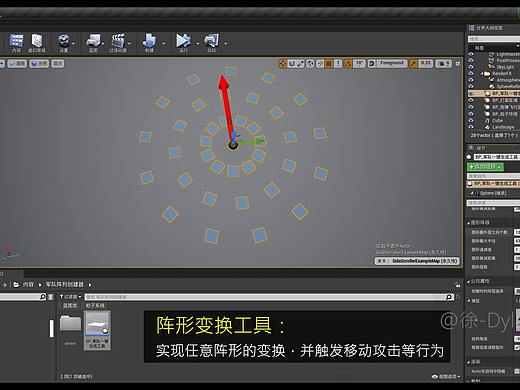Open the scale snap 0.25 value dropdown
520x390 pixels.
pyautogui.click(x=426, y=63)
